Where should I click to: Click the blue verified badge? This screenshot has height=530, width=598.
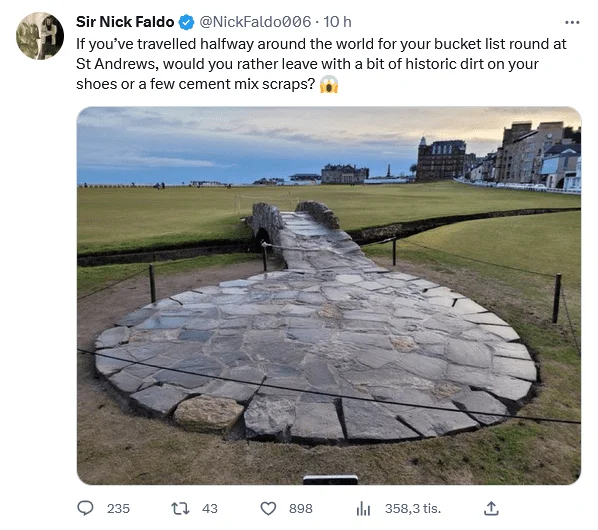pyautogui.click(x=186, y=22)
